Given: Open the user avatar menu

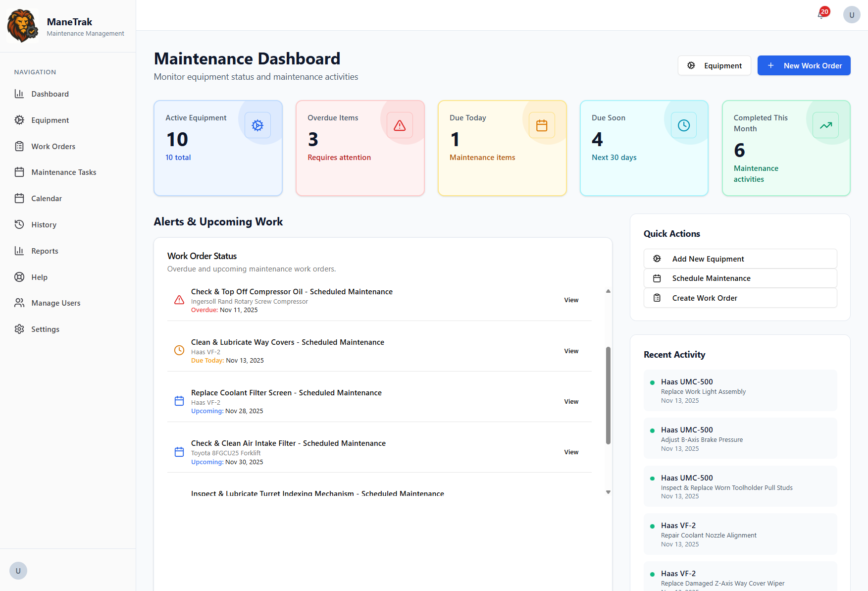Looking at the screenshot, I should 851,14.
